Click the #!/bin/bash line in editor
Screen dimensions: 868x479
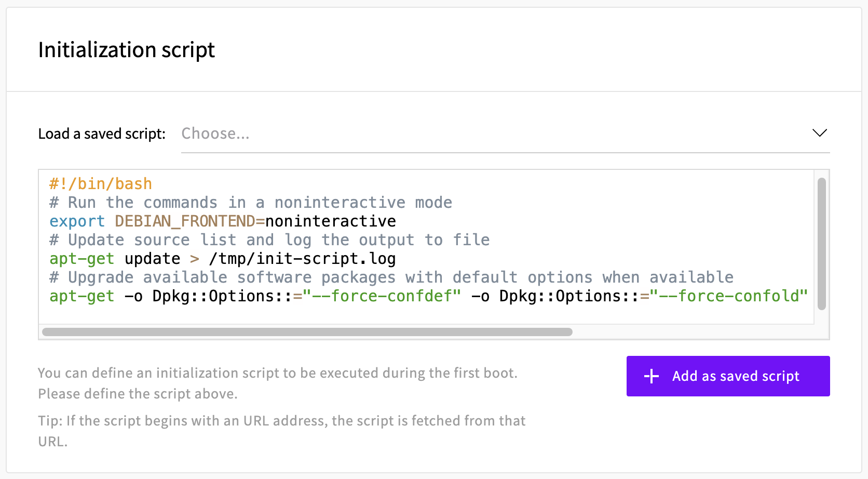coord(101,184)
